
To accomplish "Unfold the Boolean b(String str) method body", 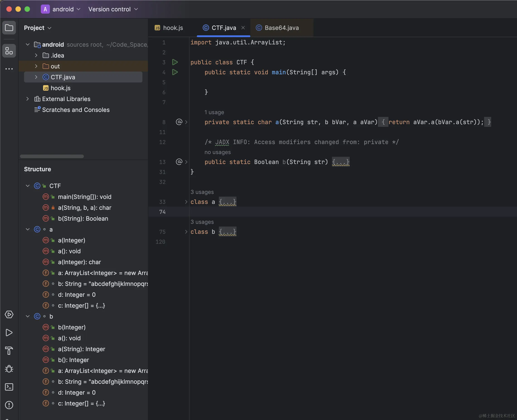I will 340,162.
